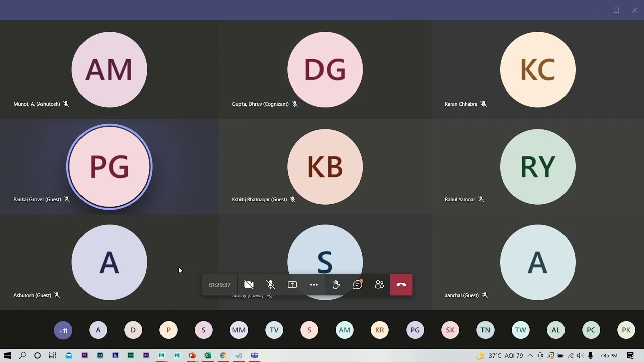Image resolution: width=644 pixels, height=362 pixels.
Task: Open Adobe Premiere Pro from the taskbar
Action: pos(85,355)
